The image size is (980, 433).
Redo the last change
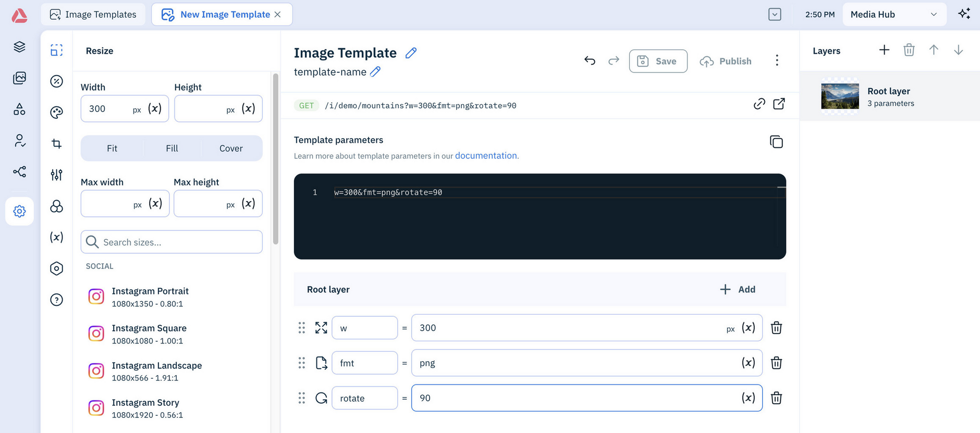point(614,61)
